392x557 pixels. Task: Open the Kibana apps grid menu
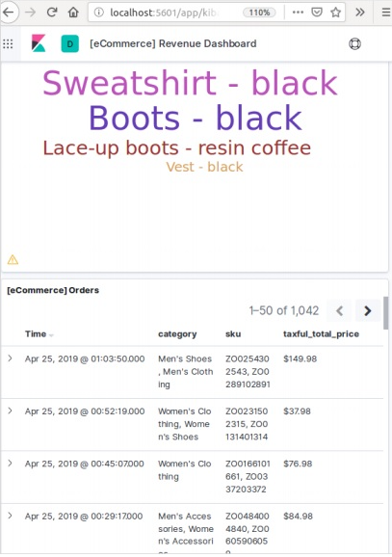point(8,44)
